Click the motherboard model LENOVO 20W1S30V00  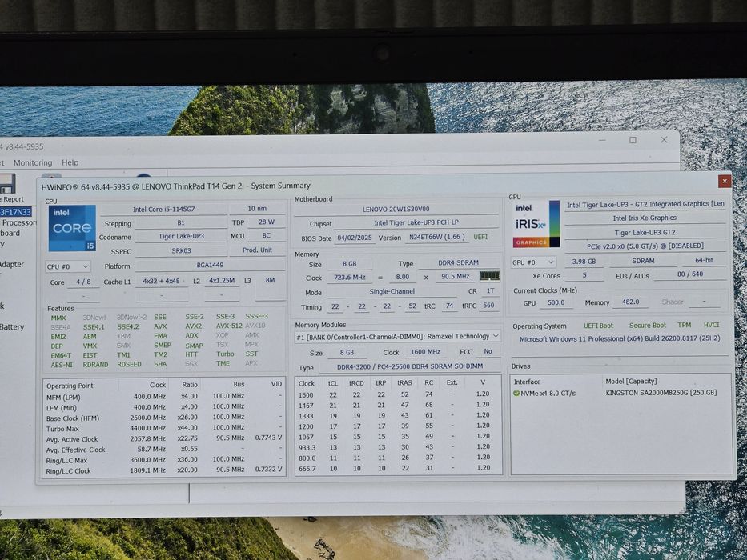[x=396, y=209]
